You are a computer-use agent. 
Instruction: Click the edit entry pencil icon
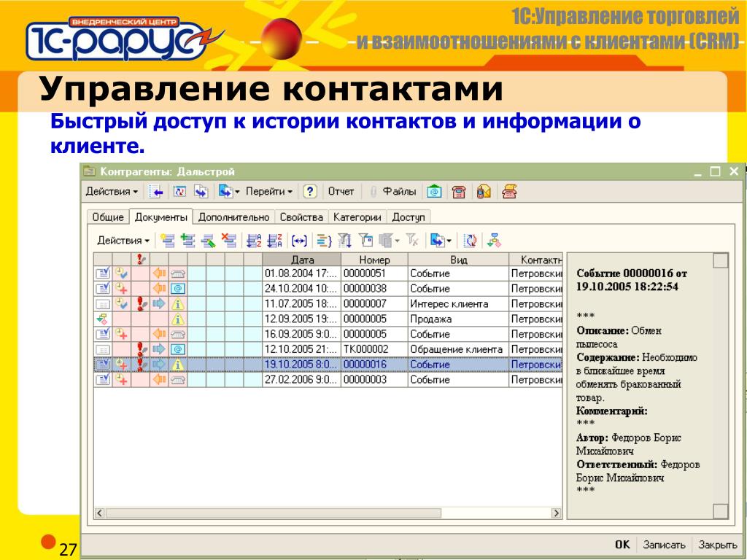pyautogui.click(x=209, y=241)
